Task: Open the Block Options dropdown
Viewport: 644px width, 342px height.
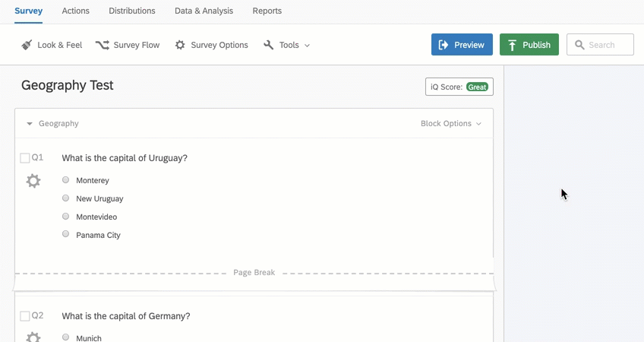Action: click(x=450, y=123)
